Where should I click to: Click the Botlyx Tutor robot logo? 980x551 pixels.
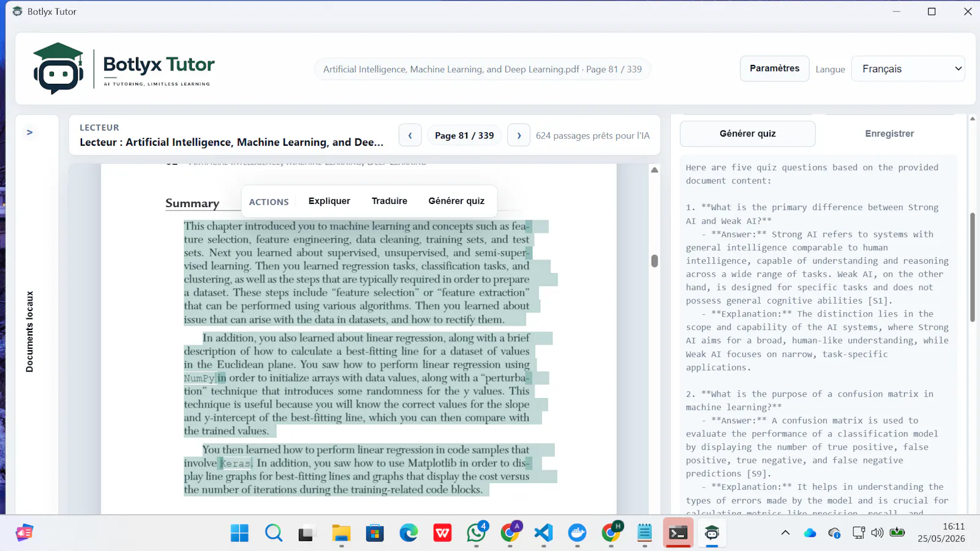pos(58,69)
